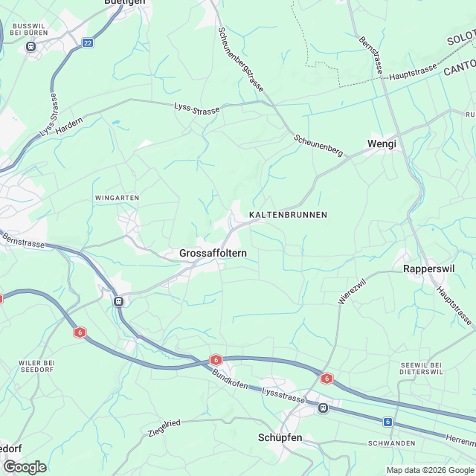Select the Wengi village label
The height and width of the screenshot is (476, 476).
pos(382,144)
